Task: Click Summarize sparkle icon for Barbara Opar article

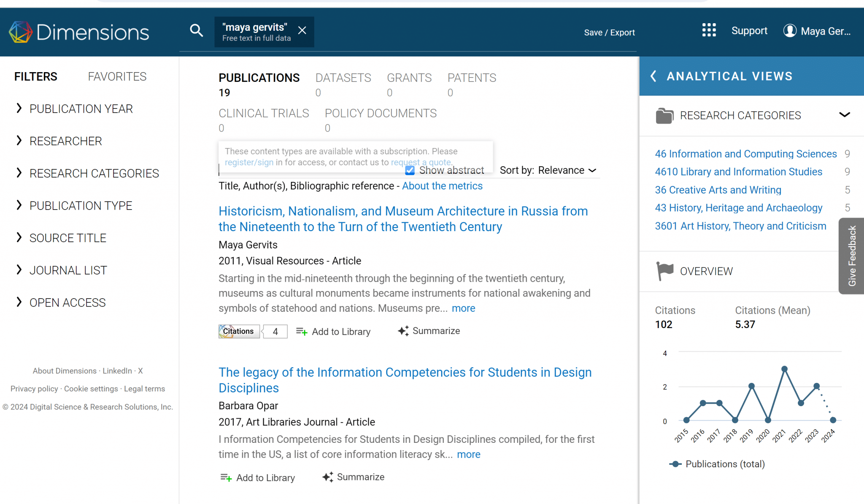Action: point(328,477)
